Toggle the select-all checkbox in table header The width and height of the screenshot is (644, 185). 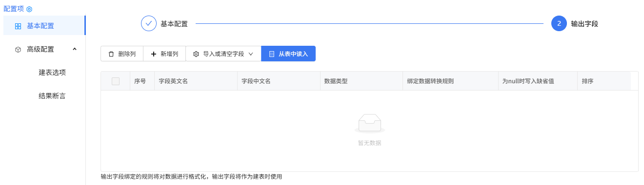(x=116, y=81)
